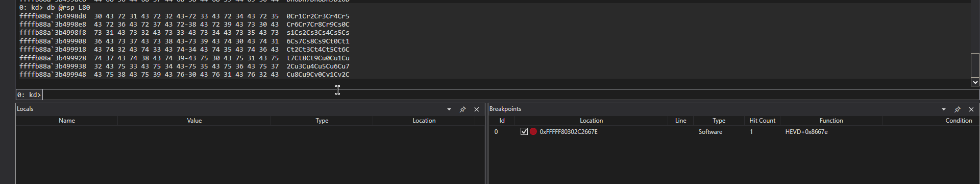The image size is (980, 184).
Task: Click the memory line at ffffb88a`3b4998d8
Action: pyautogui.click(x=184, y=16)
